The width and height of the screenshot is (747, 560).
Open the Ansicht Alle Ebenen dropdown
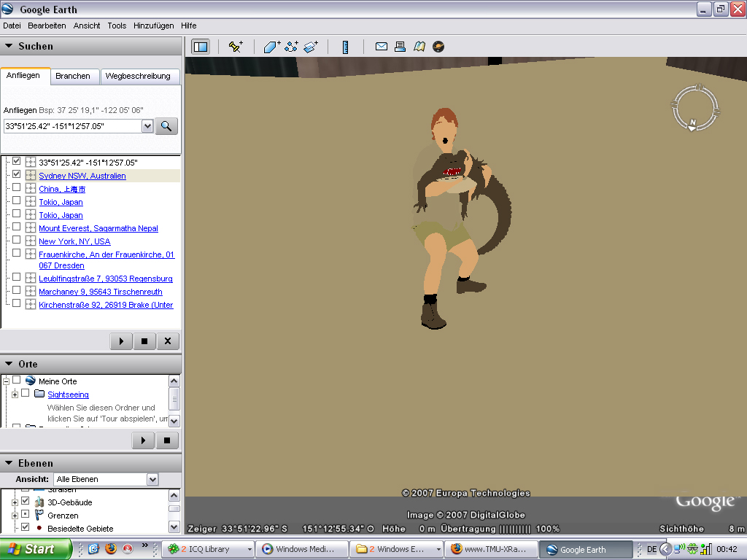click(x=152, y=480)
